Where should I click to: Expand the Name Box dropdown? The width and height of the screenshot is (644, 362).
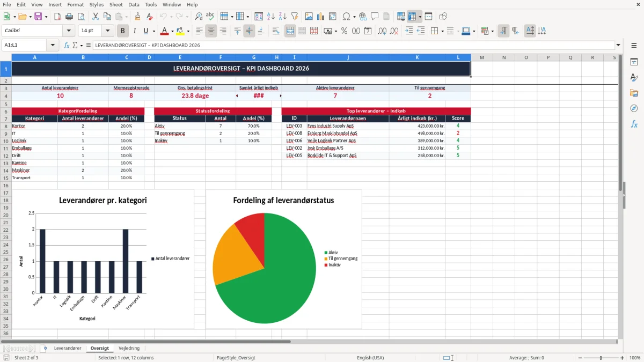[x=53, y=45]
